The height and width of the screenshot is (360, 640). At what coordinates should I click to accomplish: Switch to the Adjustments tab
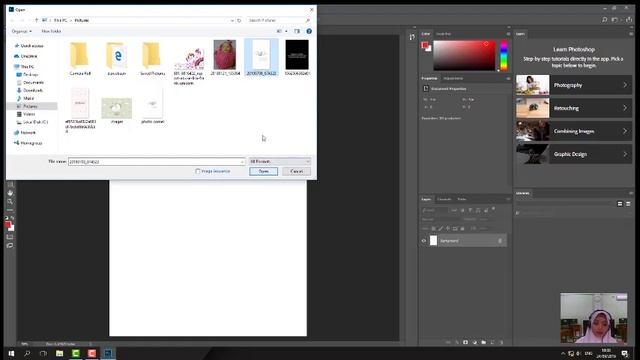pos(453,78)
